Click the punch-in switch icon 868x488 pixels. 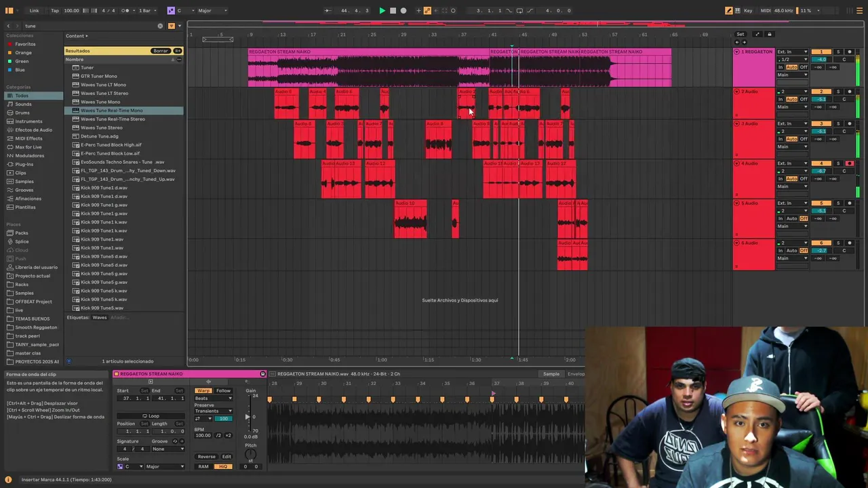510,10
